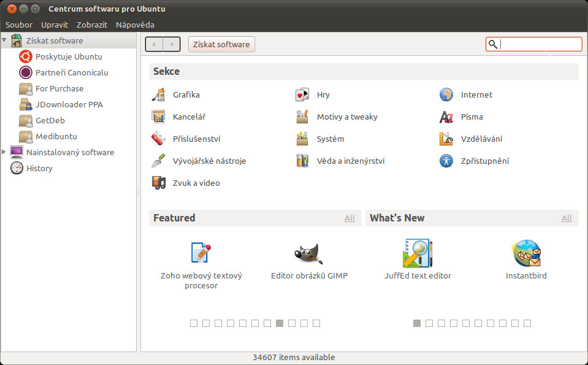
Task: Open the Hry games category icon
Action: click(302, 95)
